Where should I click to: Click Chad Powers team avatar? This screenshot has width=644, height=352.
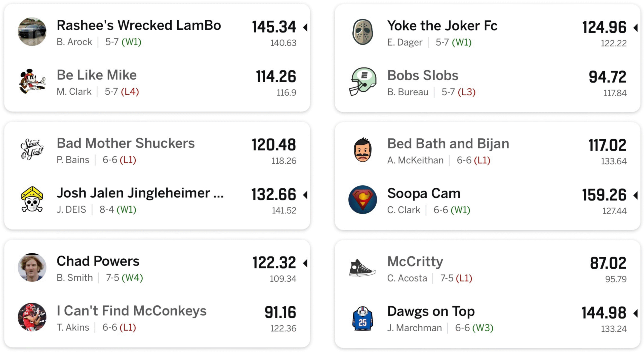[32, 267]
